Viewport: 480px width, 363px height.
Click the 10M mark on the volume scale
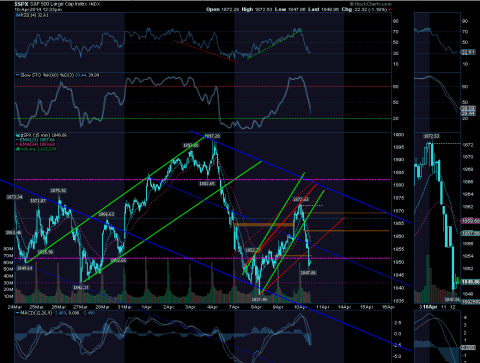click(8, 296)
